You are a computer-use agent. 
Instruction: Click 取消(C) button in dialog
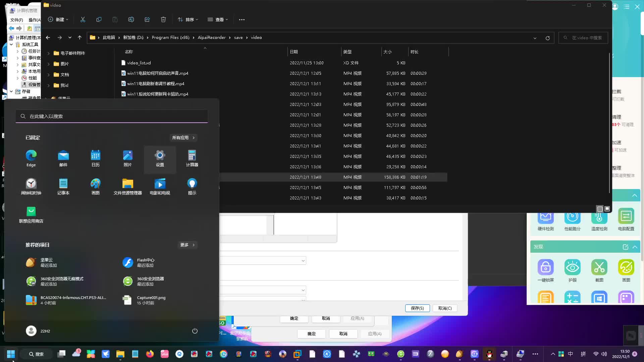coord(444,308)
